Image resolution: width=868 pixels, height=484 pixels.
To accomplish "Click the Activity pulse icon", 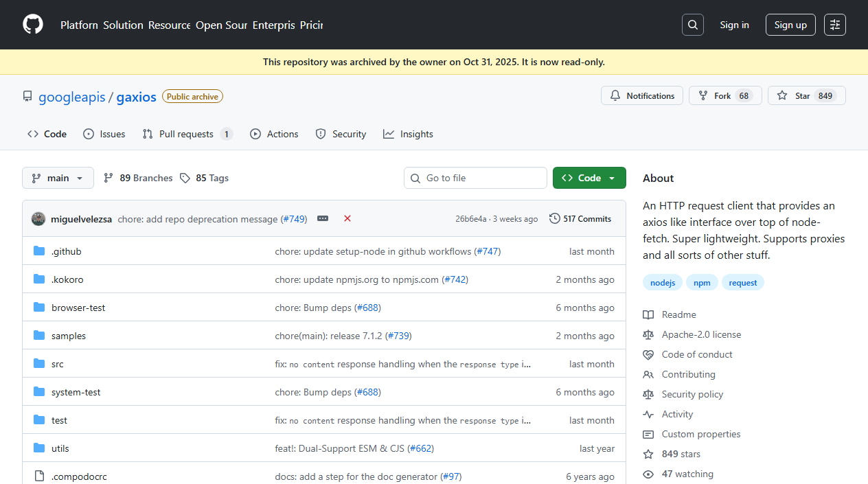I will pyautogui.click(x=648, y=414).
